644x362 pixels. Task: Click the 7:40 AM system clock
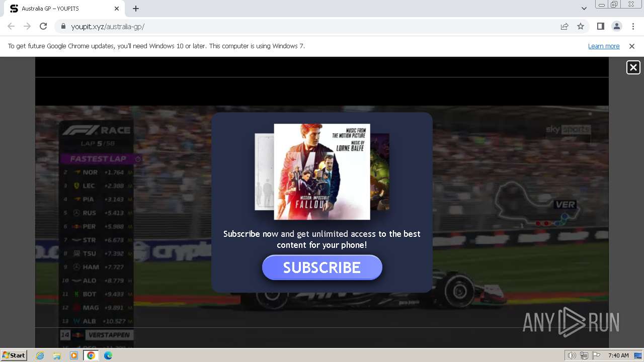pyautogui.click(x=618, y=355)
